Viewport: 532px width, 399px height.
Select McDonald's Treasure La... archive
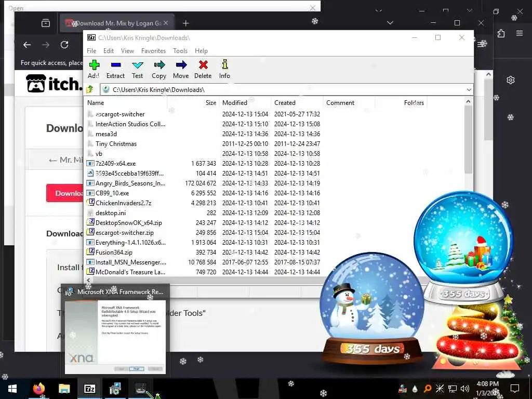[x=130, y=272]
